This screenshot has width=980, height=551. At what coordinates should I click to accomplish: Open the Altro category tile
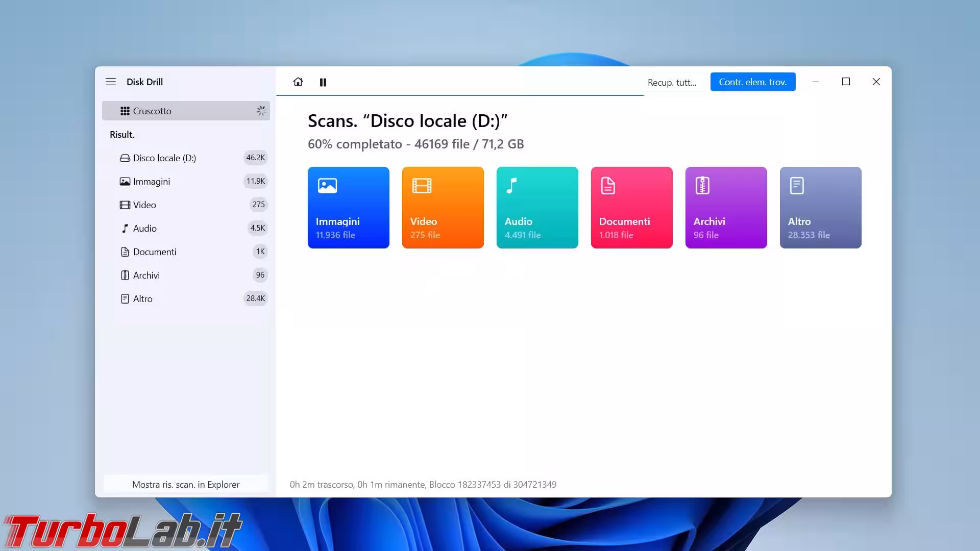820,208
